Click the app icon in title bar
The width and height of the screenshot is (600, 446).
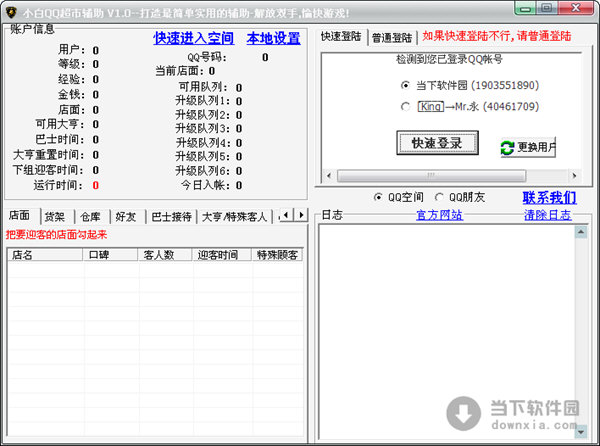point(11,10)
